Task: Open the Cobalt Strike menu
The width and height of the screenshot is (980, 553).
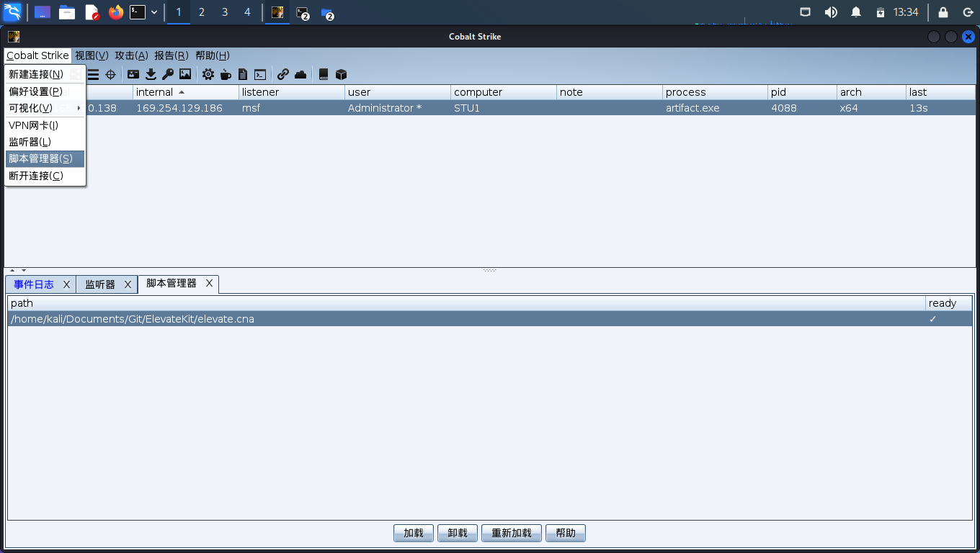Action: coord(38,55)
